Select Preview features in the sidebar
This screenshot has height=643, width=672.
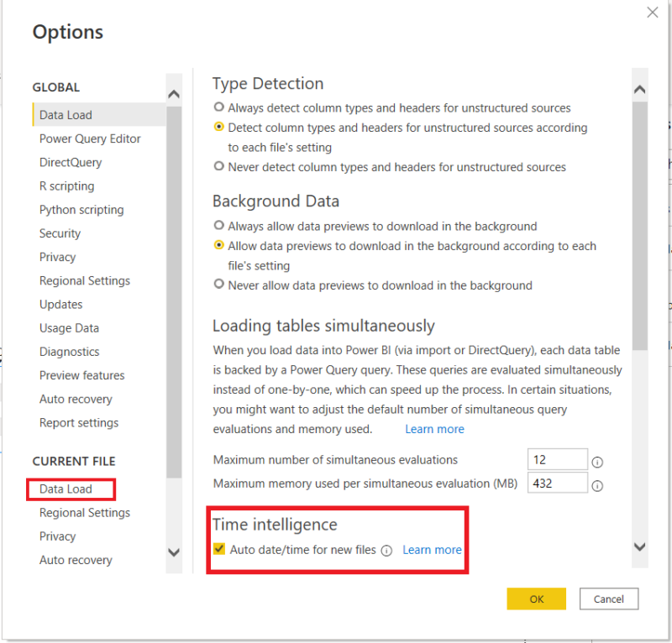81,375
